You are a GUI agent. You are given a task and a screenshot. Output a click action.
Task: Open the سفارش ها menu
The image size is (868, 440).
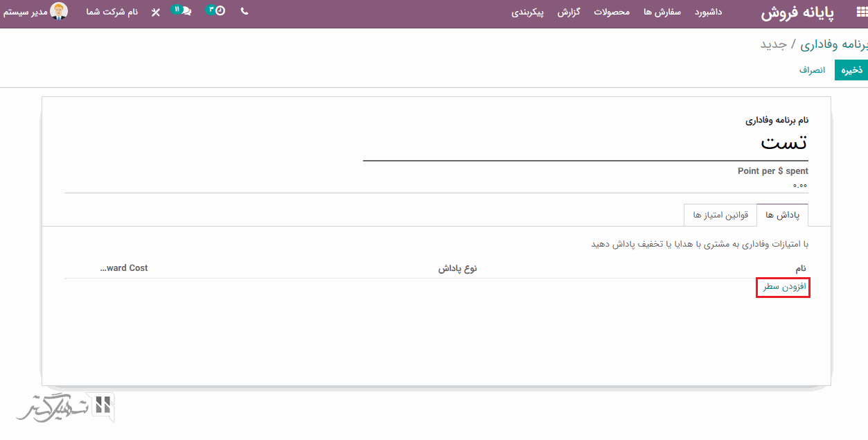662,12
